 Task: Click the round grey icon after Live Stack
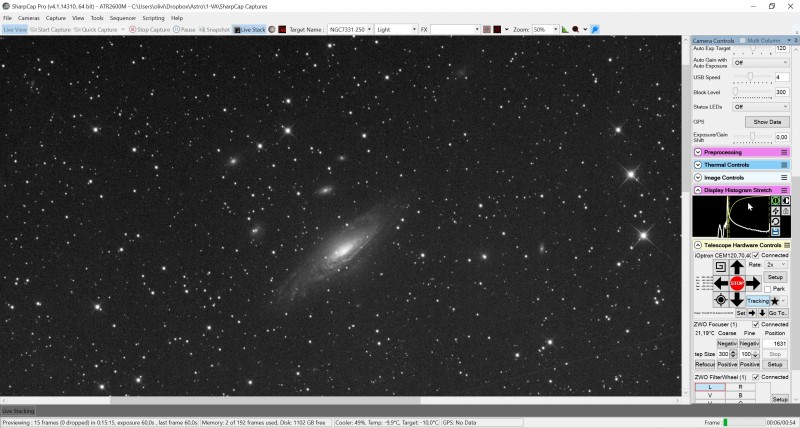click(272, 30)
